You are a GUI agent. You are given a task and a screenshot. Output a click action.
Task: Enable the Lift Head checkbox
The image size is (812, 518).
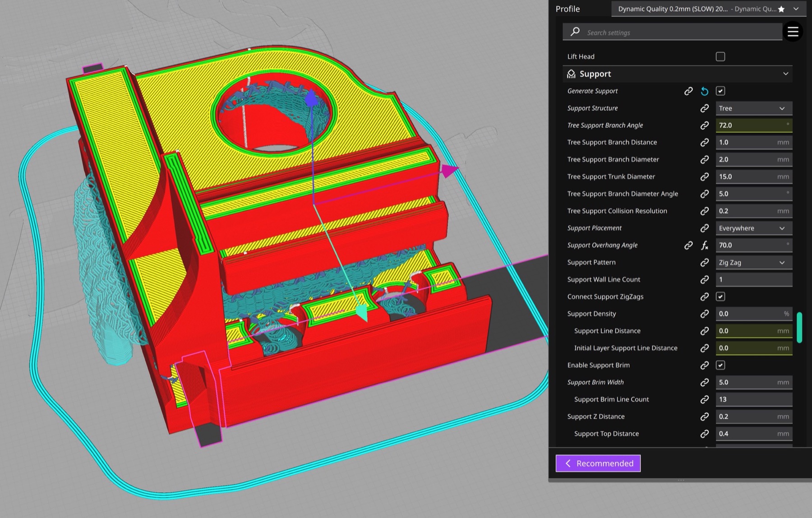[x=720, y=57]
